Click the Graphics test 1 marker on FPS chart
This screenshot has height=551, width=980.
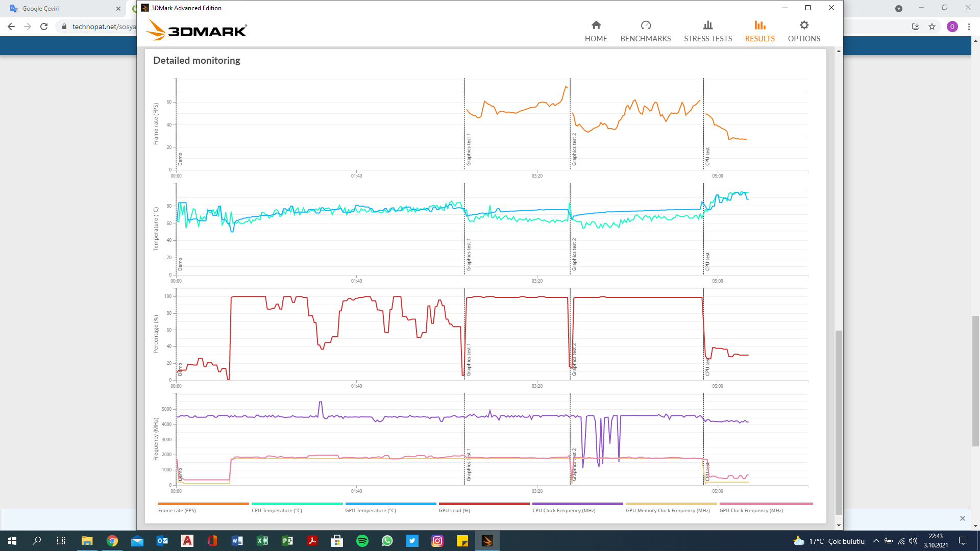(469, 150)
